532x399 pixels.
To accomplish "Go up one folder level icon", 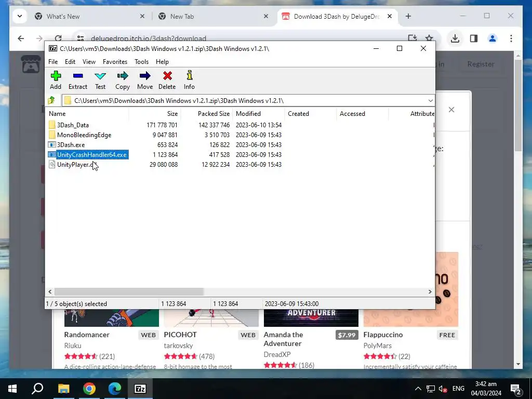I will 51,100.
